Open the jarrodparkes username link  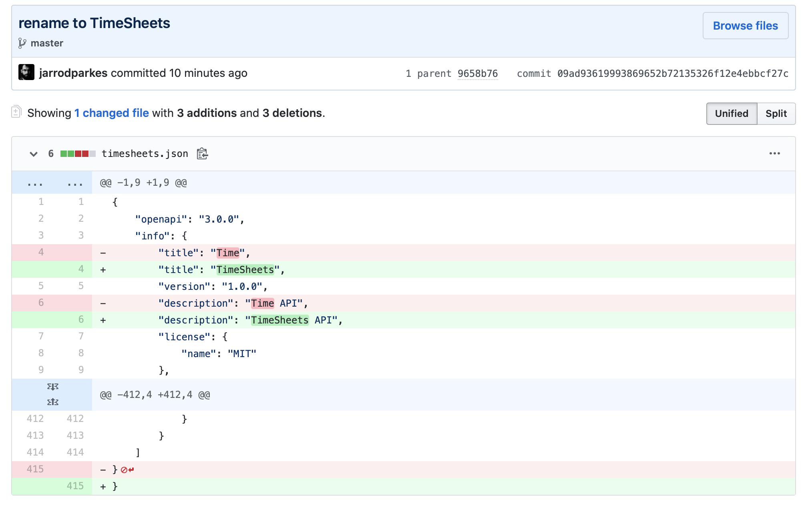tap(72, 73)
